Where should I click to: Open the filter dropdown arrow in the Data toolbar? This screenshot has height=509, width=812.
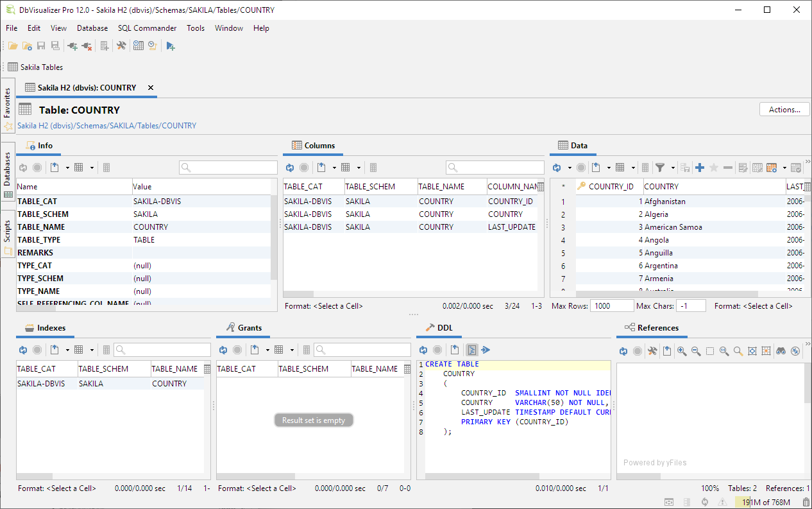coord(673,168)
